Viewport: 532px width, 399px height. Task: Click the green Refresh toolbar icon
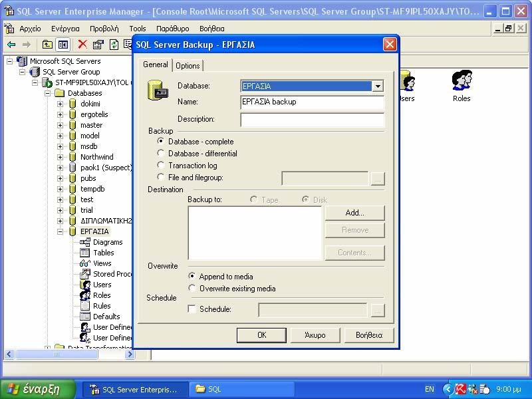tap(114, 45)
